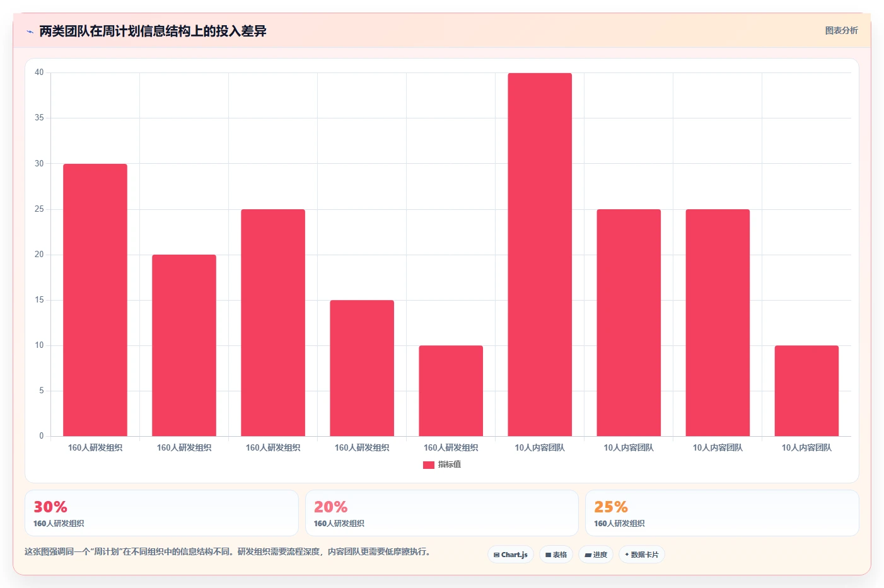Select the 表格 tag chip
Viewport: 884px width, 588px height.
coord(556,555)
